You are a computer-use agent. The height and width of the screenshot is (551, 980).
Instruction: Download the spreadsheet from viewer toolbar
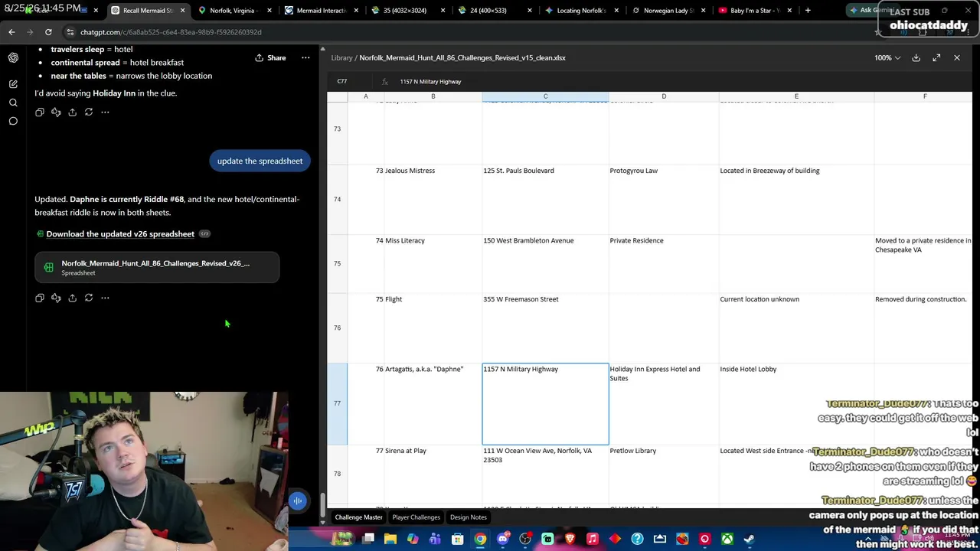(916, 57)
